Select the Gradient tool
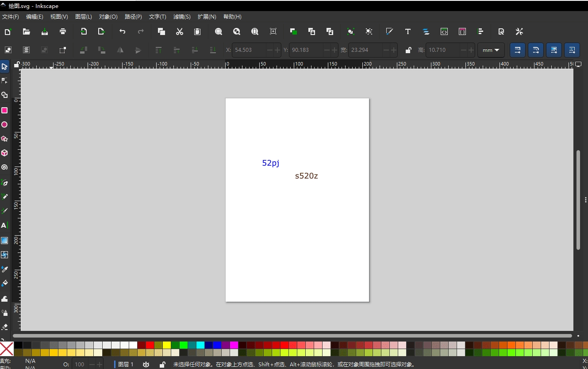This screenshot has width=588, height=369. (x=4, y=241)
